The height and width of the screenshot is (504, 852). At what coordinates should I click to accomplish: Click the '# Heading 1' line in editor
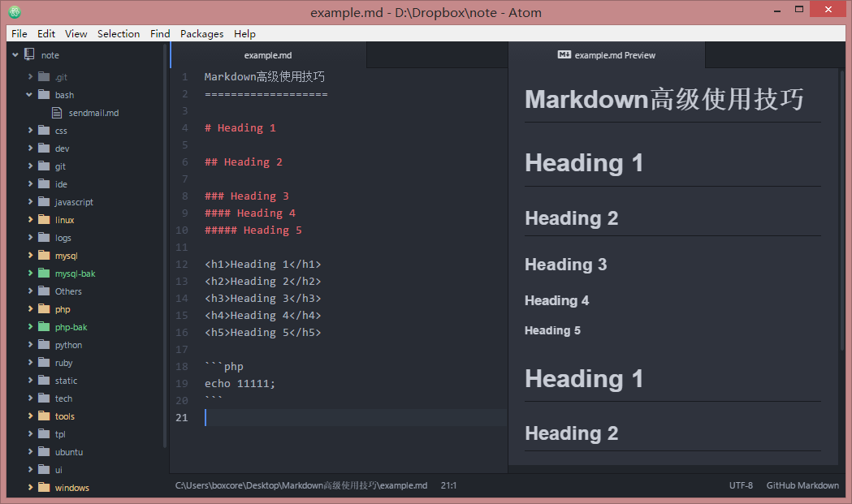coord(240,128)
